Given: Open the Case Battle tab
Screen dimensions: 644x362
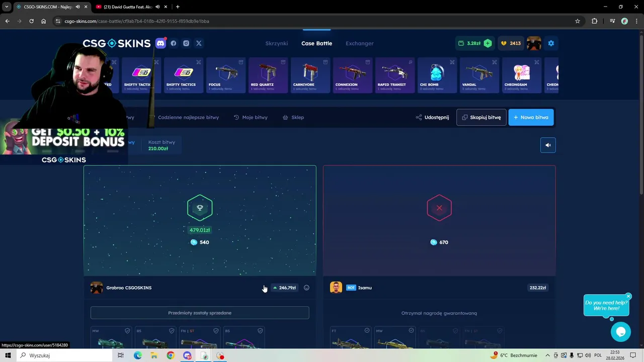Looking at the screenshot, I should pyautogui.click(x=316, y=43).
